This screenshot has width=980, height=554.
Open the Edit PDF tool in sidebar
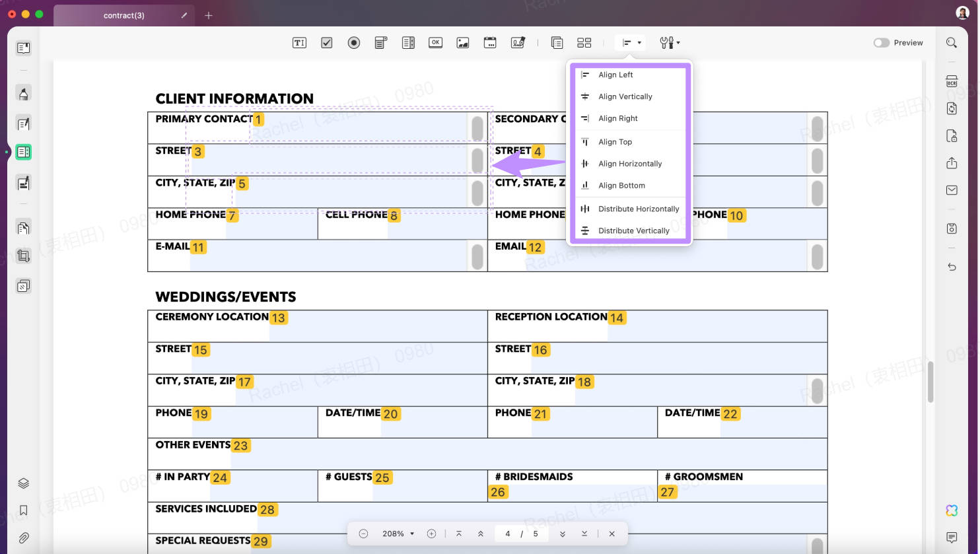[23, 123]
